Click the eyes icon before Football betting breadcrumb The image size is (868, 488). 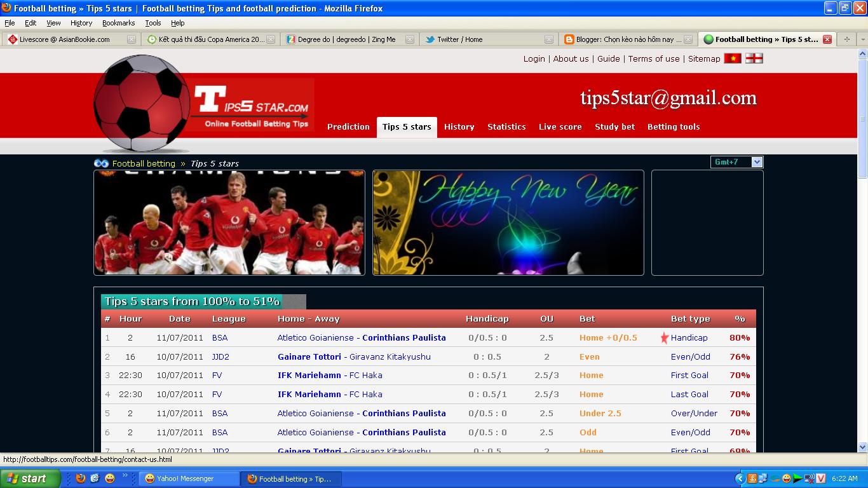[x=101, y=163]
